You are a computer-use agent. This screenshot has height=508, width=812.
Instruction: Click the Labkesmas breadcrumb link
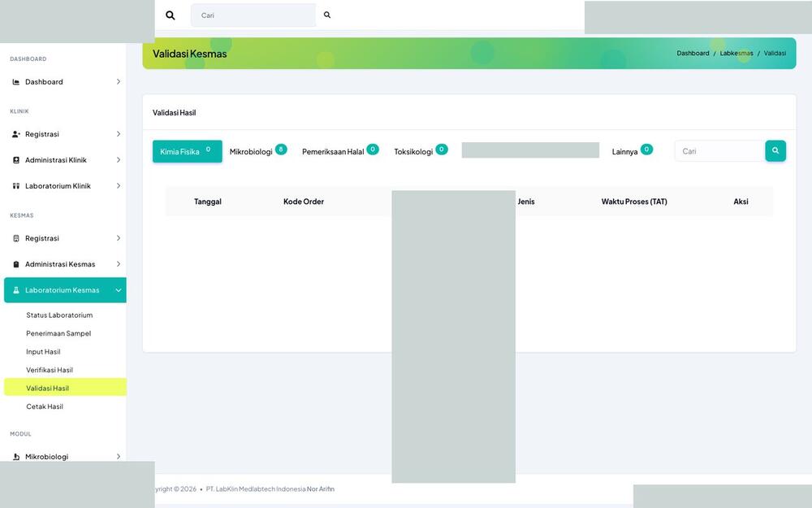tap(736, 54)
